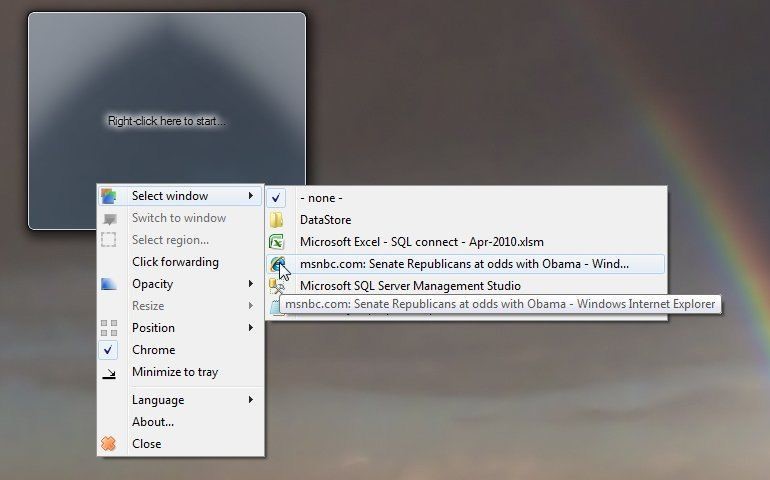Click the Select window icon
770x480 pixels.
coord(109,196)
